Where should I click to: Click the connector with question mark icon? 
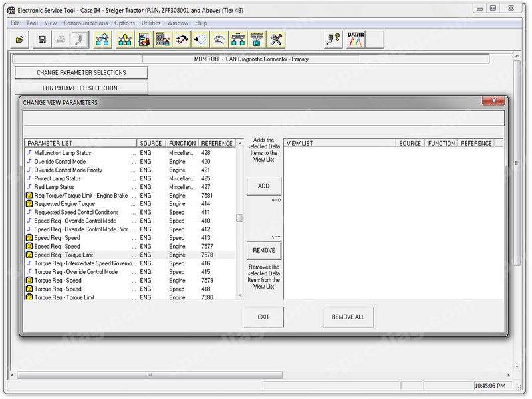pyautogui.click(x=333, y=40)
